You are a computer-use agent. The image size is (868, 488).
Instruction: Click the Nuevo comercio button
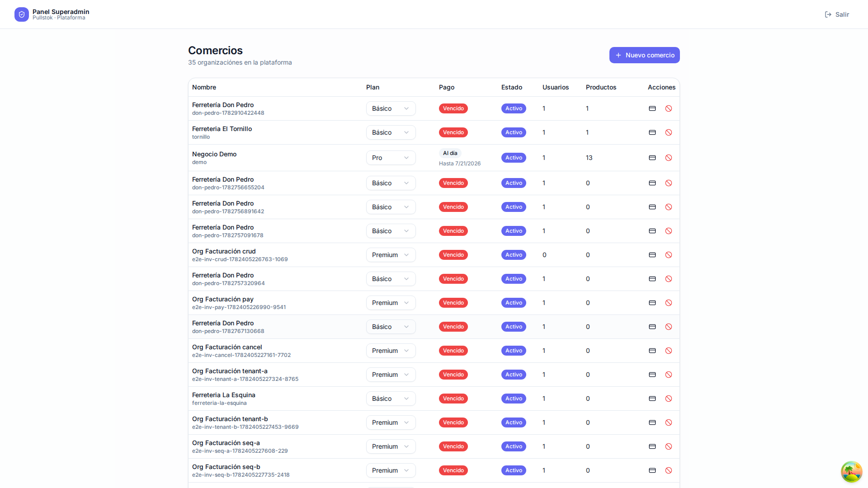coord(644,55)
